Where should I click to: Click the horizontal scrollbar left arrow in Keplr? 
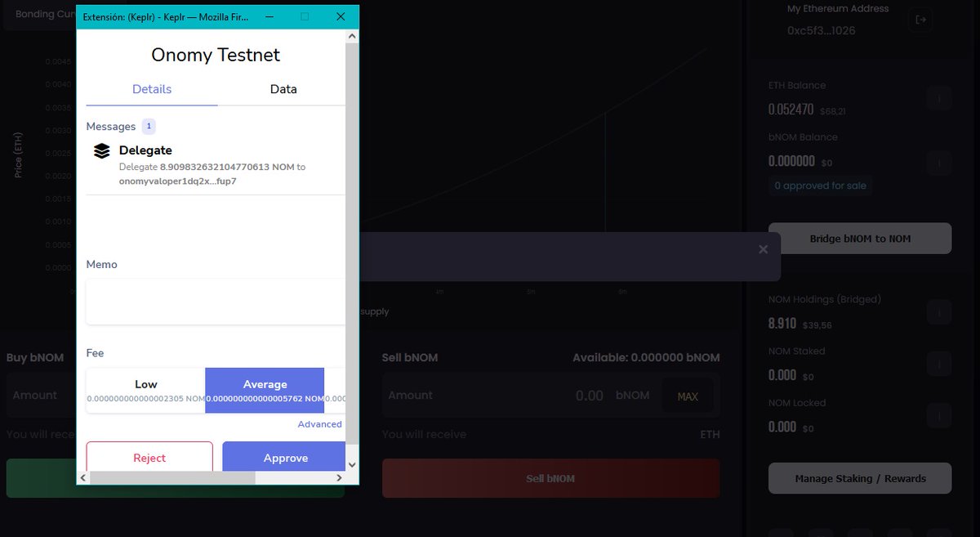(x=83, y=477)
